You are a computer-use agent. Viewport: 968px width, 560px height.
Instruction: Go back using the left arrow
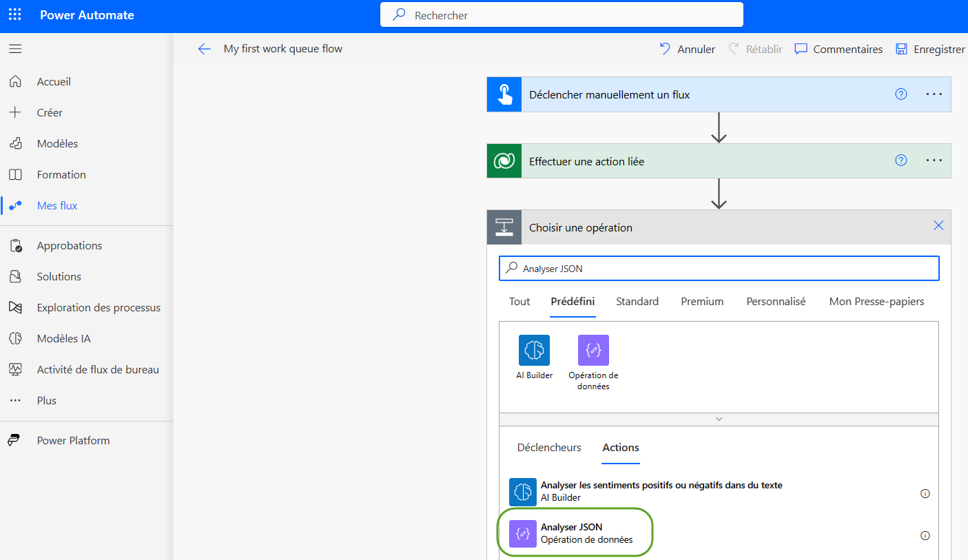point(205,49)
